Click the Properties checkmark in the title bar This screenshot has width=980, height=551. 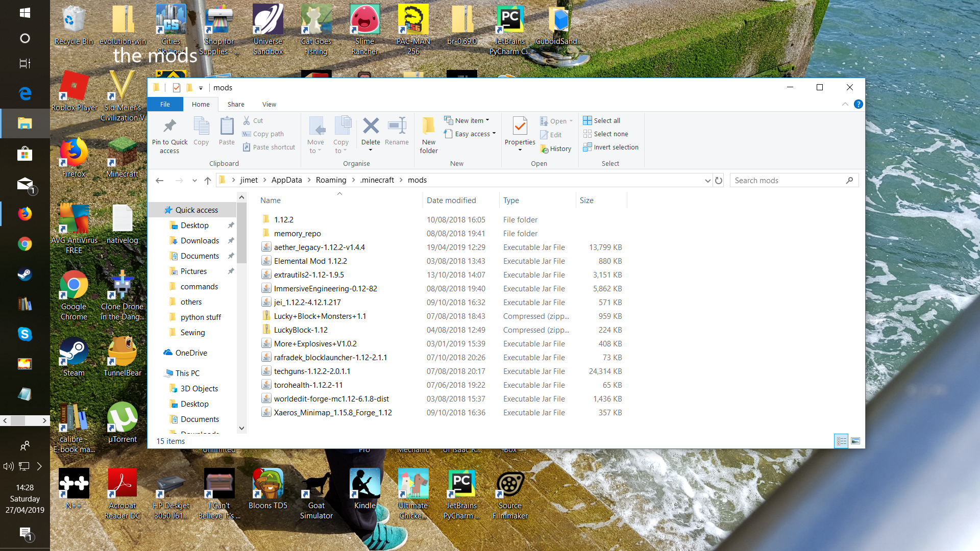[177, 88]
